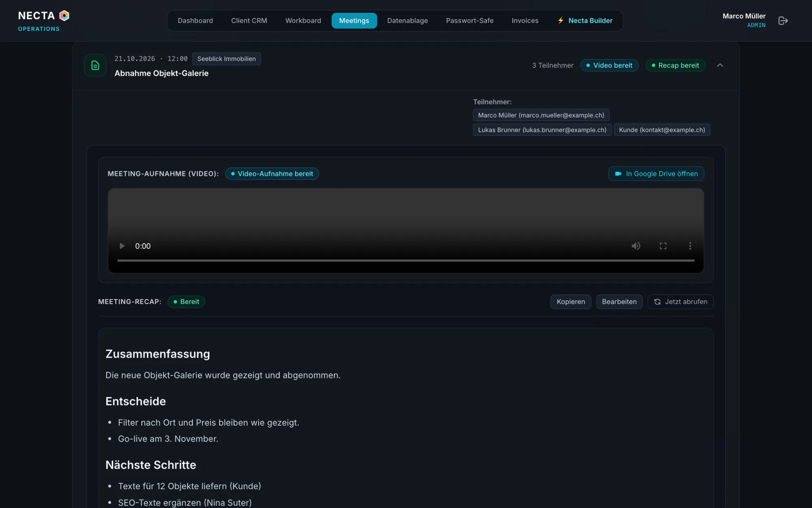Click the Kunde kontakt@example.ch participant chip

pyautogui.click(x=662, y=130)
